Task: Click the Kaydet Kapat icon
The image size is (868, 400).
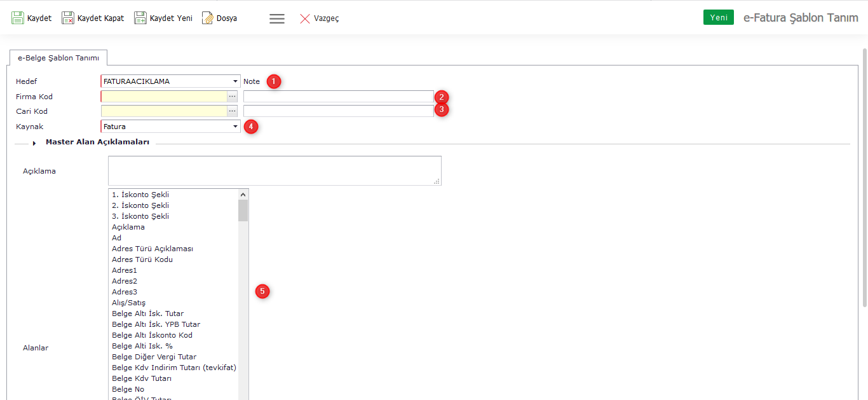Action: tap(68, 18)
